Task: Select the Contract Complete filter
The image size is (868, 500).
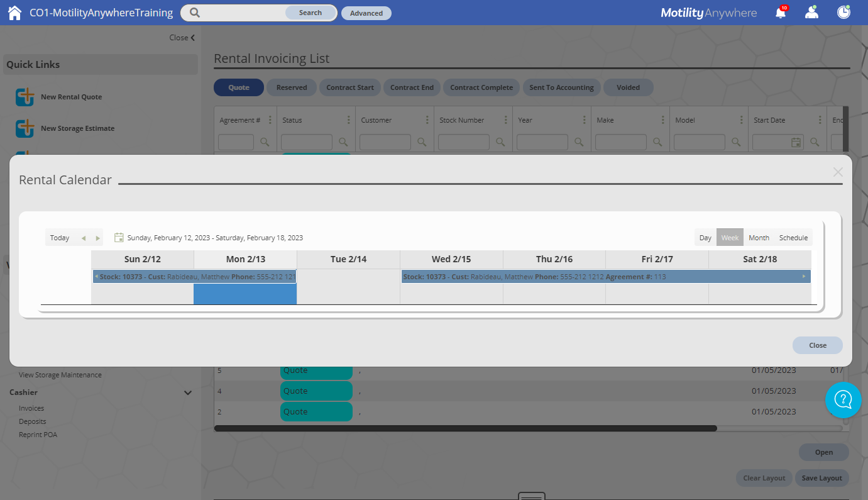Action: tap(481, 87)
